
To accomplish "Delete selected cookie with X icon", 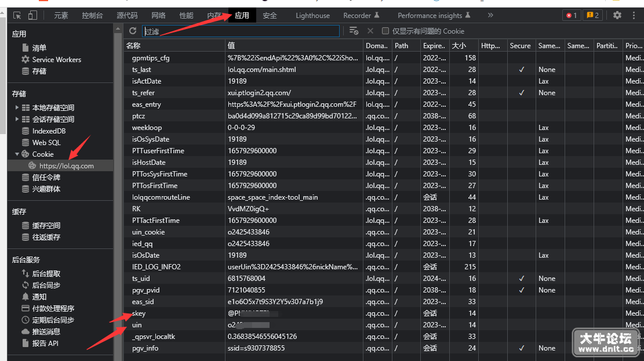I will (370, 31).
